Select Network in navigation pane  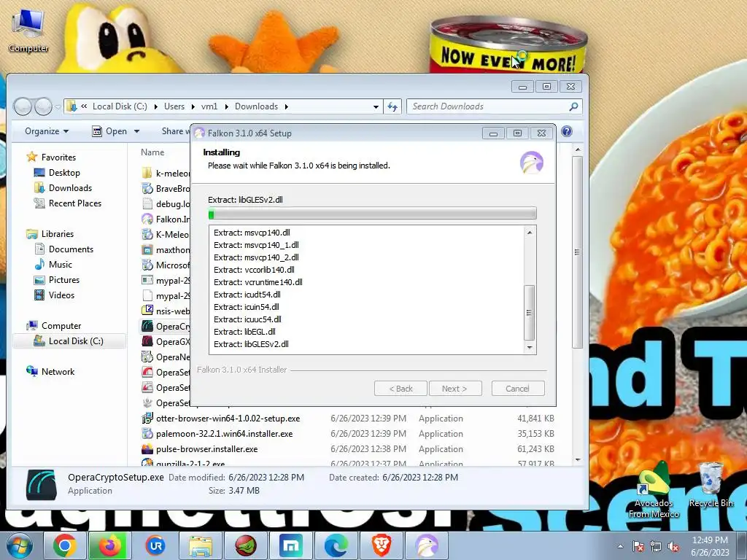click(58, 371)
